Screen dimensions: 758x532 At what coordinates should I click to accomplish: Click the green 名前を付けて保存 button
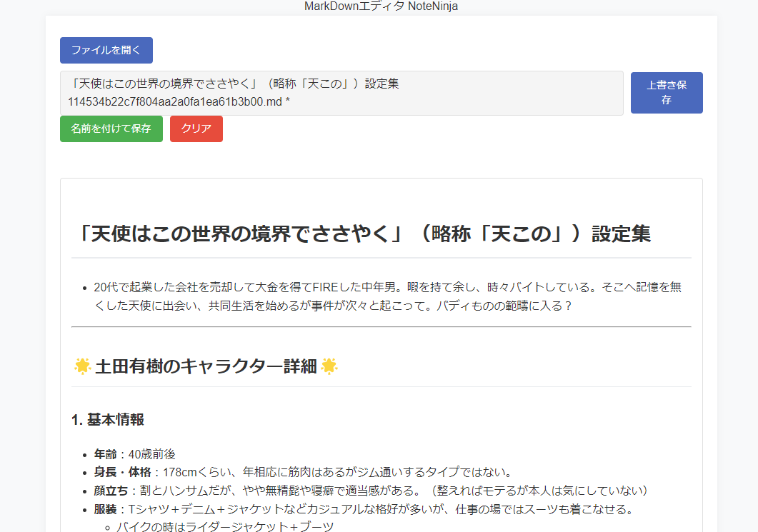[111, 129]
